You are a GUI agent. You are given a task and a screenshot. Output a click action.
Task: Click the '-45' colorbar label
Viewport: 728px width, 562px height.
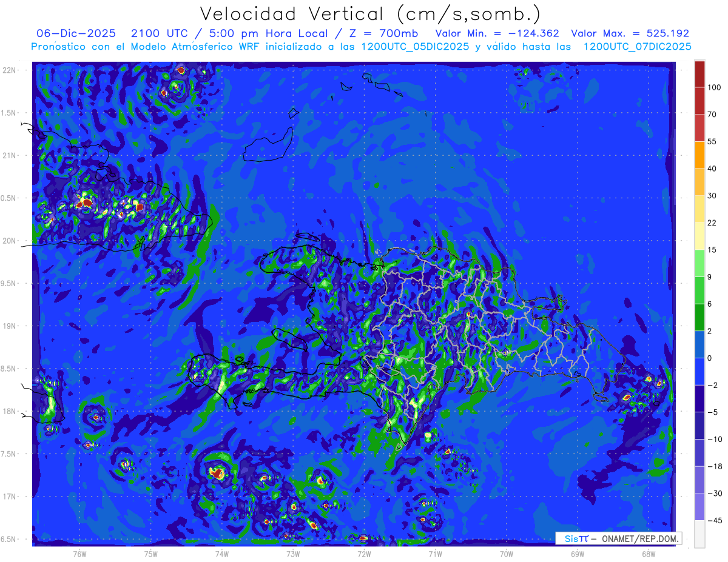click(x=715, y=520)
